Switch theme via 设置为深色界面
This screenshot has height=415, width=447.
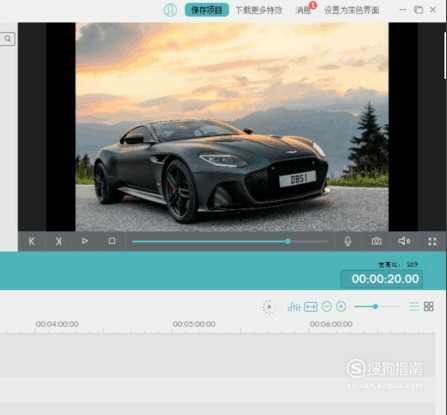pos(352,10)
